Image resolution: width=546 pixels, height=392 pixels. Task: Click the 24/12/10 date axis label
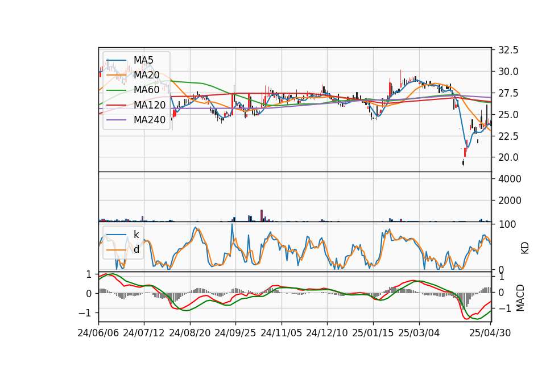pos(327,333)
